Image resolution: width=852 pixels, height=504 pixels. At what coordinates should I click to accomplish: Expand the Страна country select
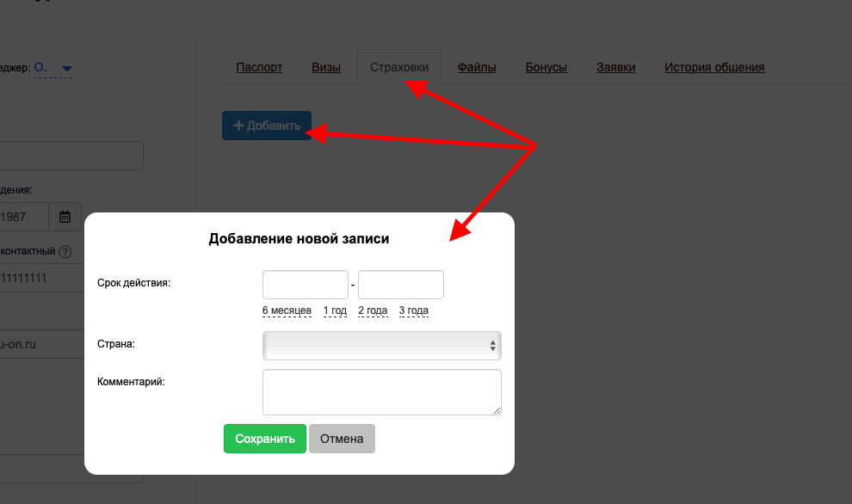pyautogui.click(x=381, y=346)
